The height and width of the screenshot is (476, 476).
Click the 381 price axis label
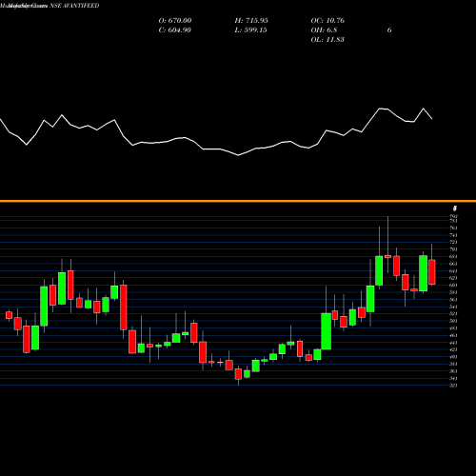pos(453,364)
